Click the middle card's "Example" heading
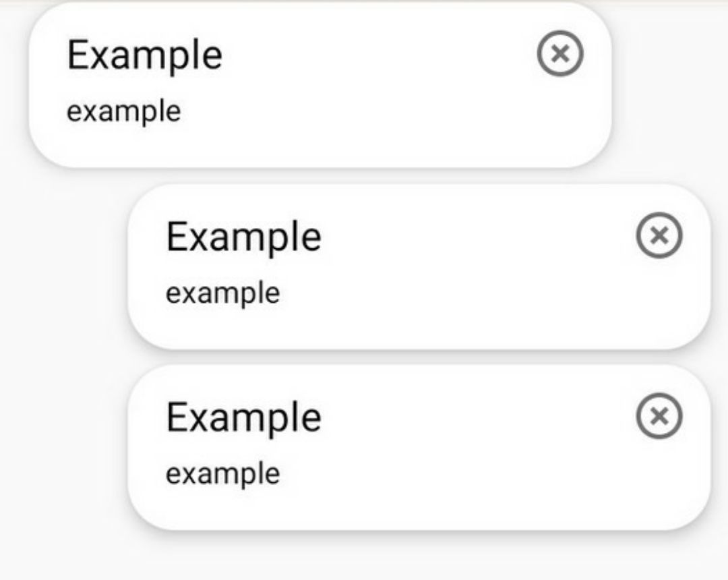Screen dimensions: 728x580 [x=244, y=238]
